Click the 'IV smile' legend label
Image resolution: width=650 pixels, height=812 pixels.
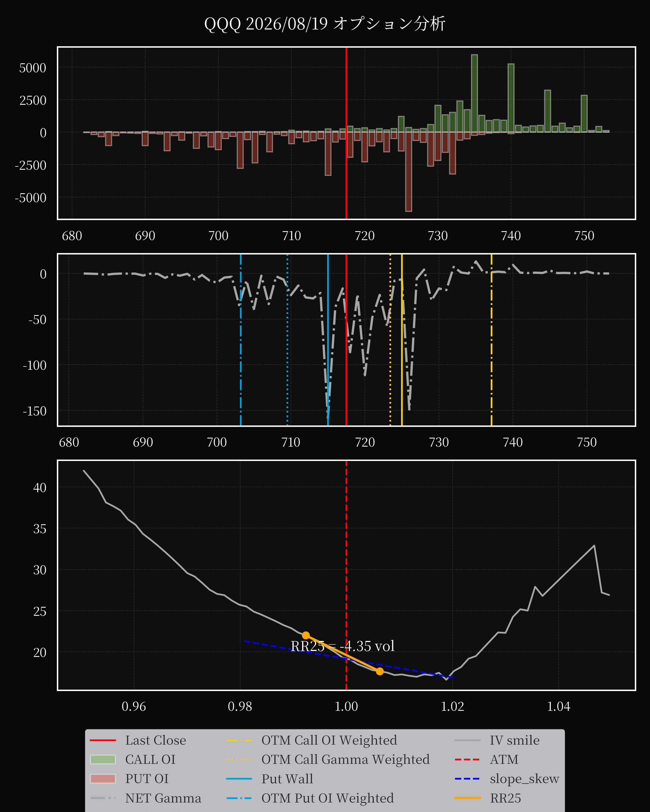(515, 740)
